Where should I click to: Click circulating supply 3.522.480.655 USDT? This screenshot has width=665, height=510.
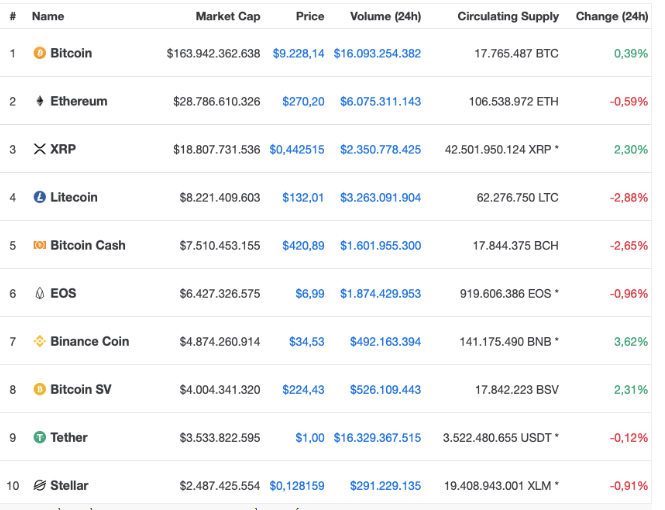point(501,438)
